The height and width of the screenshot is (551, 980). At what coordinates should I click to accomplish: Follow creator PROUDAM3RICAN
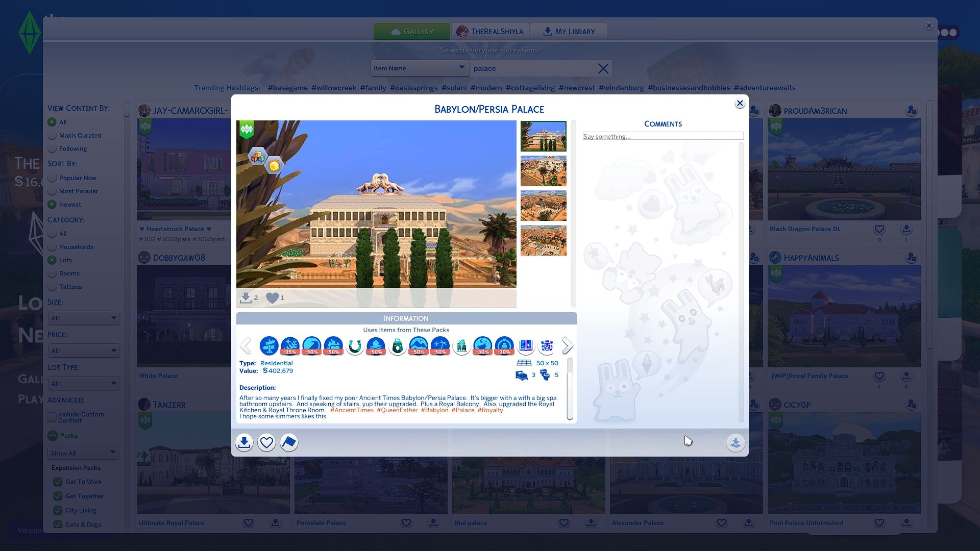[x=911, y=111]
